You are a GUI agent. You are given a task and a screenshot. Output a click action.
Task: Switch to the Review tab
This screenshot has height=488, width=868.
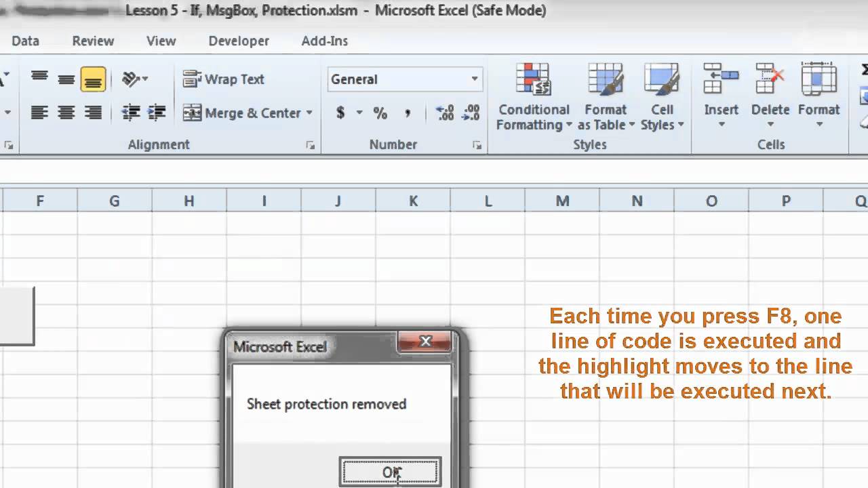click(93, 41)
